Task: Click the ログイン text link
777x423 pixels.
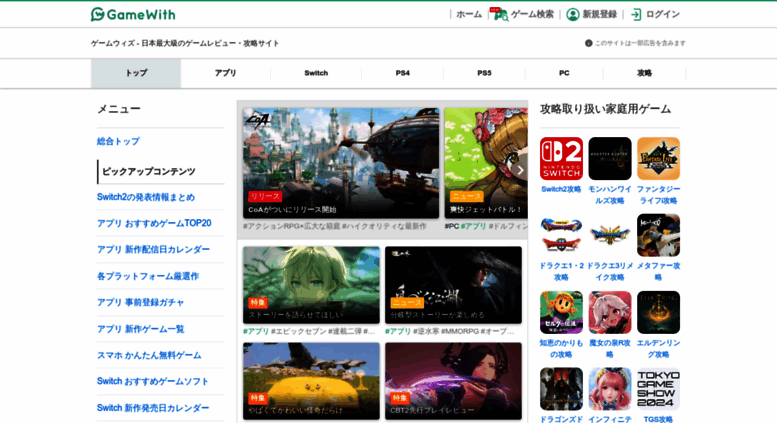Action: coord(663,14)
